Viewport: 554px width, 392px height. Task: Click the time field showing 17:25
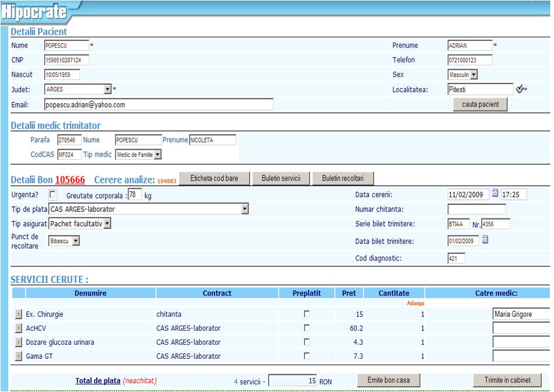click(514, 195)
